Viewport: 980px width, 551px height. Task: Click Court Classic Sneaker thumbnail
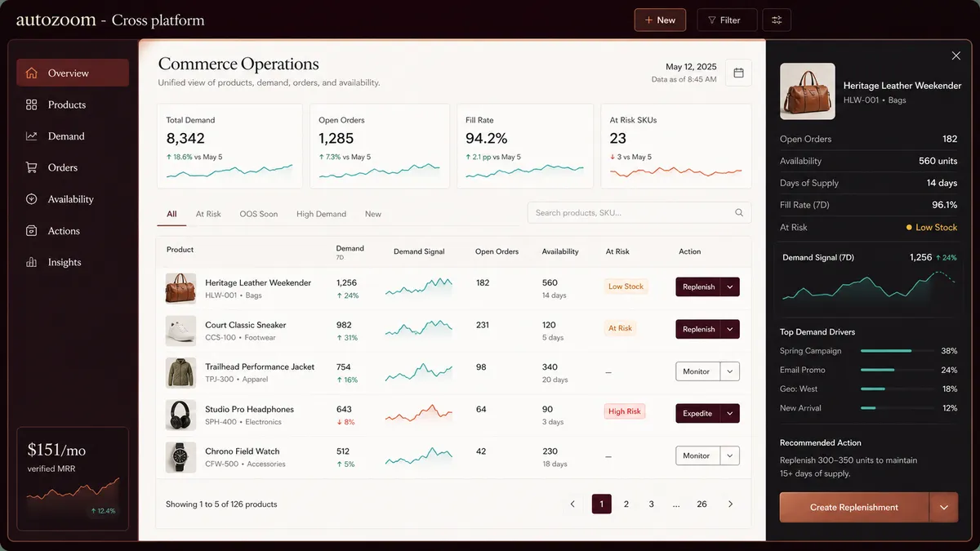pos(180,331)
